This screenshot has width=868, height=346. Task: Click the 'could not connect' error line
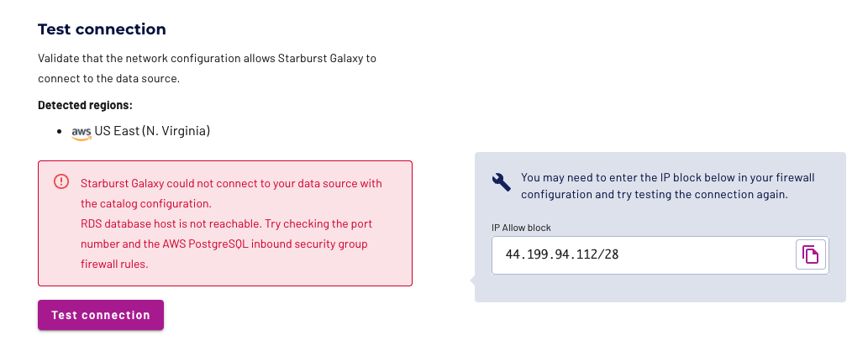tap(231, 183)
